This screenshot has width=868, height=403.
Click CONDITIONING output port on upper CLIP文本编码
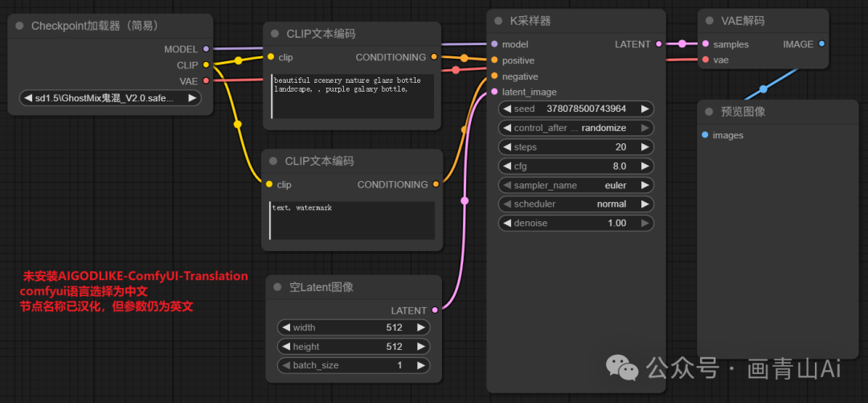(434, 56)
